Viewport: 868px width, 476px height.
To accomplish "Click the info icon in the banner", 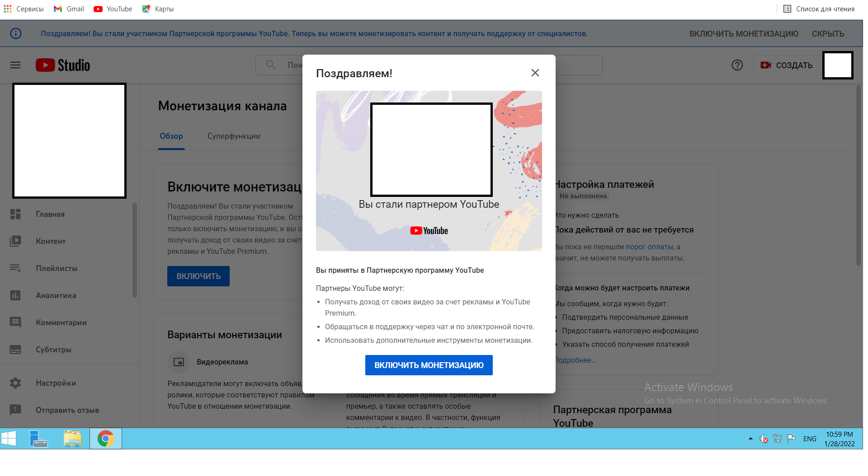I will pyautogui.click(x=16, y=33).
